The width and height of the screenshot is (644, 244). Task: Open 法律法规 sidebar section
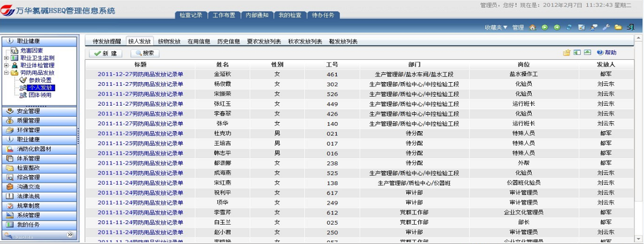click(x=39, y=196)
